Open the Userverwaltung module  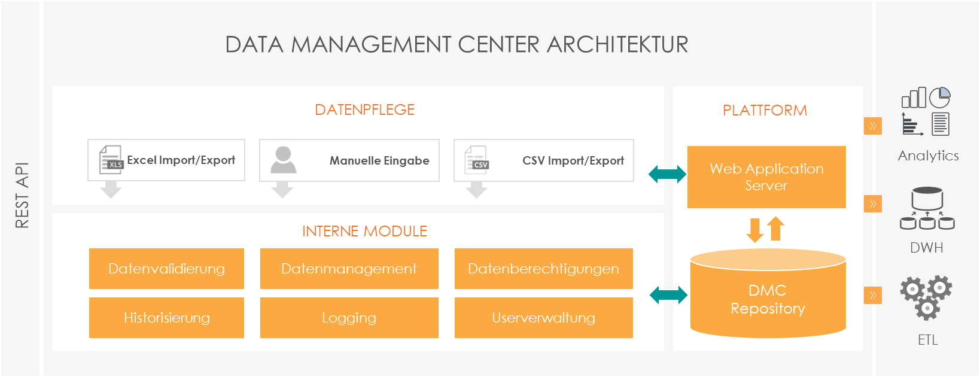tap(543, 318)
